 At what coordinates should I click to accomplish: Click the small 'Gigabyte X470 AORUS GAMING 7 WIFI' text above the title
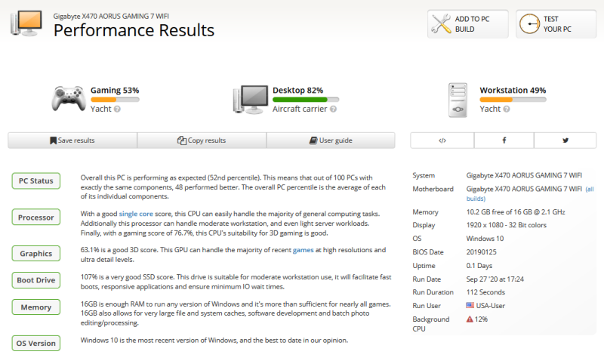pos(111,16)
